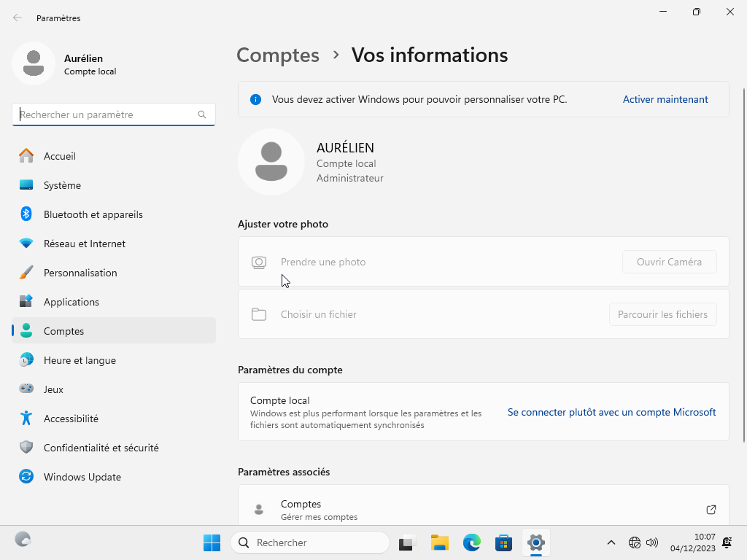Click the Confidentialité et sécurité shield icon
747x560 pixels.
26,447
